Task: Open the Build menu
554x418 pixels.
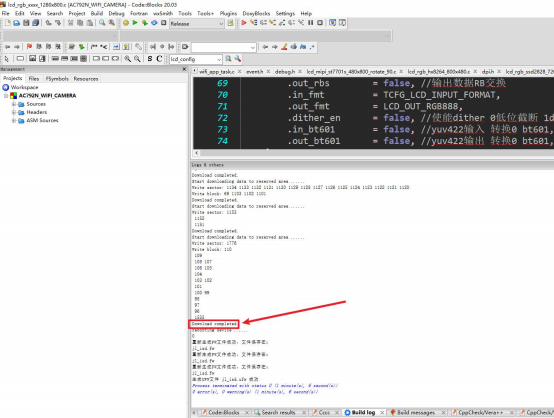Action: click(97, 13)
